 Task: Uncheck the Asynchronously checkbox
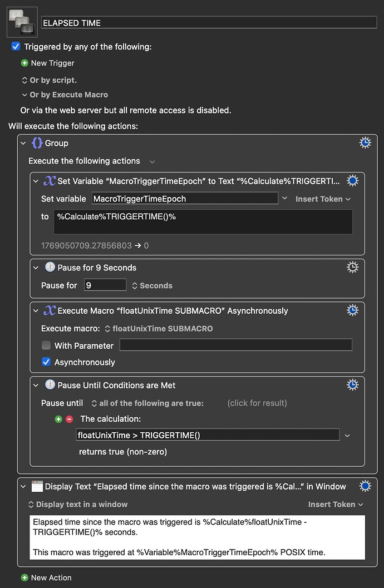click(x=46, y=362)
